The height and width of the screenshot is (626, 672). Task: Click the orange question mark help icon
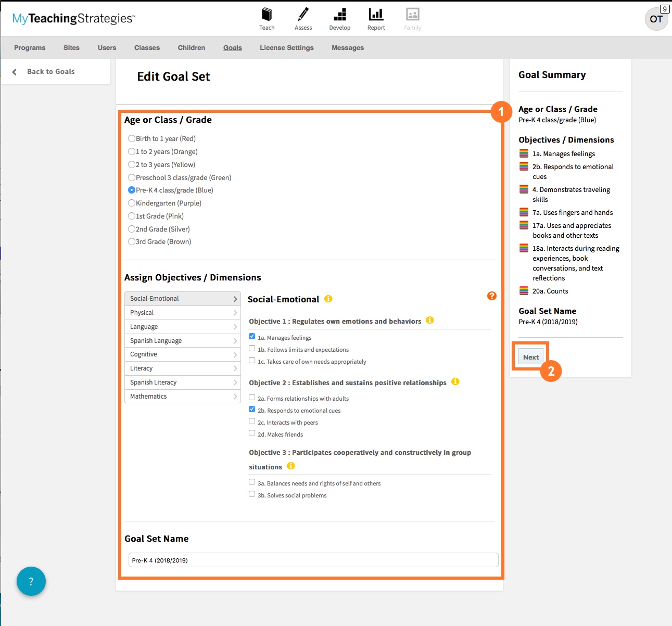pyautogui.click(x=491, y=296)
